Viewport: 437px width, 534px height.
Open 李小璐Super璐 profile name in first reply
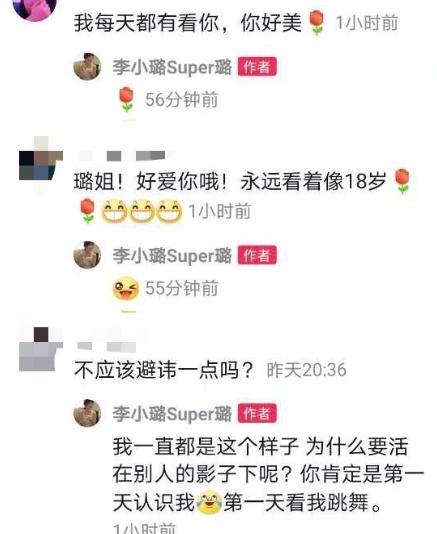[x=172, y=67]
